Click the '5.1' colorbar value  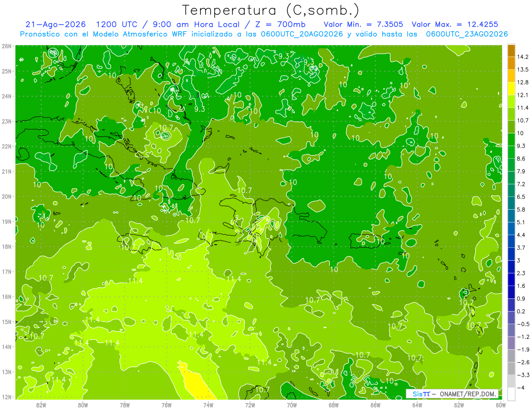[x=521, y=222]
